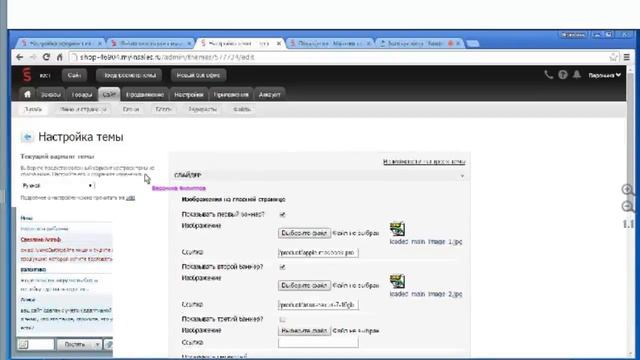Click the Сайт button in the header
The width and height of the screenshot is (640, 360).
coord(74,75)
